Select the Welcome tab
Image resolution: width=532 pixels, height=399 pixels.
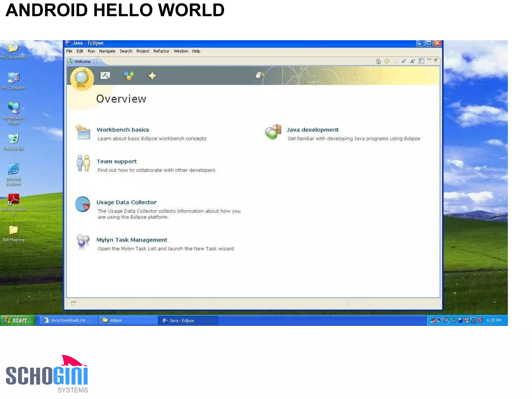pos(82,61)
